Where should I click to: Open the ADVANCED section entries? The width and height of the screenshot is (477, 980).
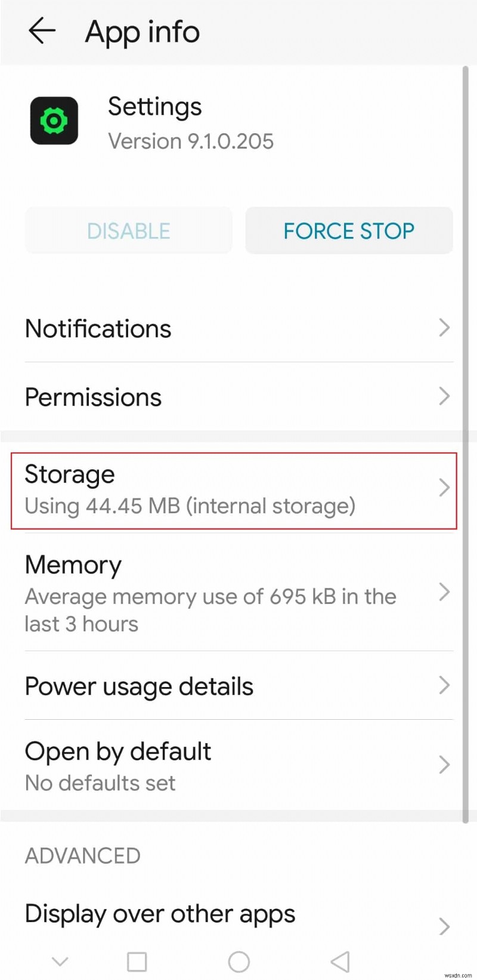click(x=82, y=855)
